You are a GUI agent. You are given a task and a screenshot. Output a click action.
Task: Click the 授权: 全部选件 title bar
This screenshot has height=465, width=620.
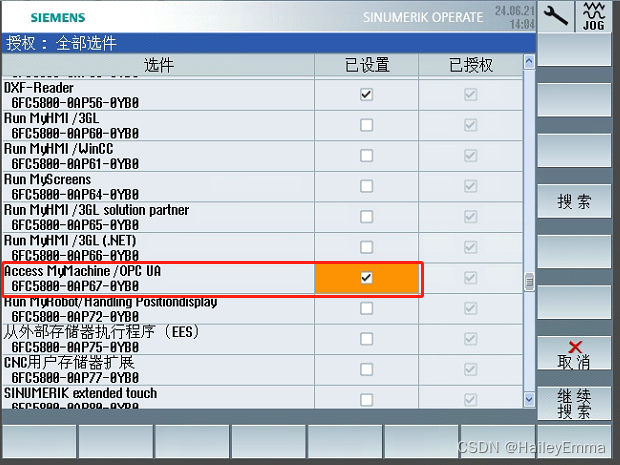pos(269,43)
